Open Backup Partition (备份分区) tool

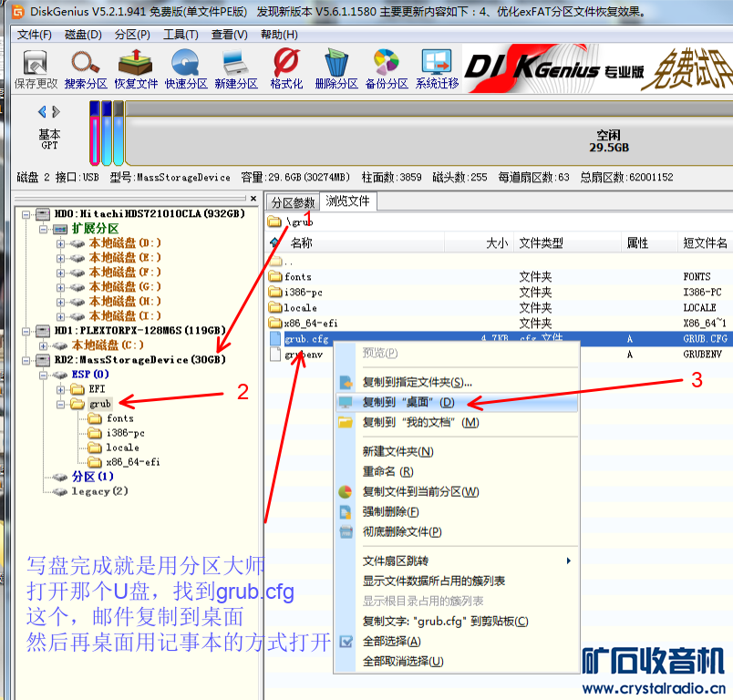click(387, 69)
